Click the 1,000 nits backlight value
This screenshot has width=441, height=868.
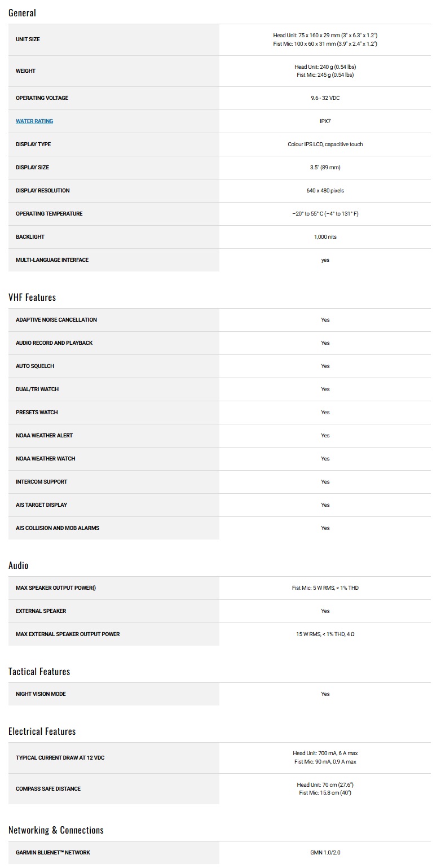(x=325, y=237)
